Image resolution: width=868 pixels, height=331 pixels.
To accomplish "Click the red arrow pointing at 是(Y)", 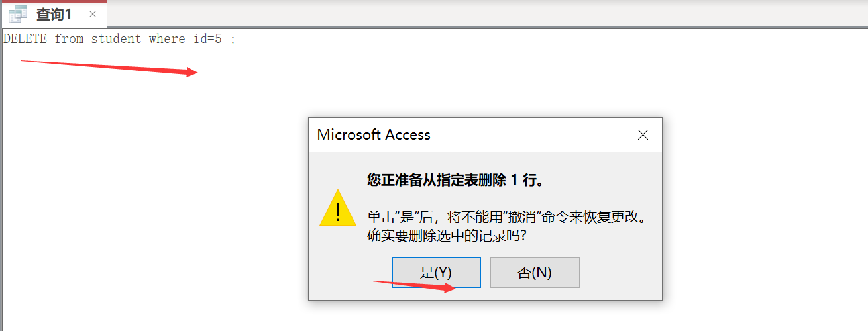I will tap(413, 286).
